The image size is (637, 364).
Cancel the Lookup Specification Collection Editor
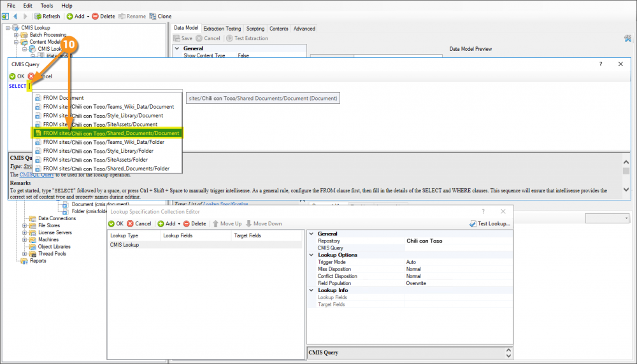point(139,223)
